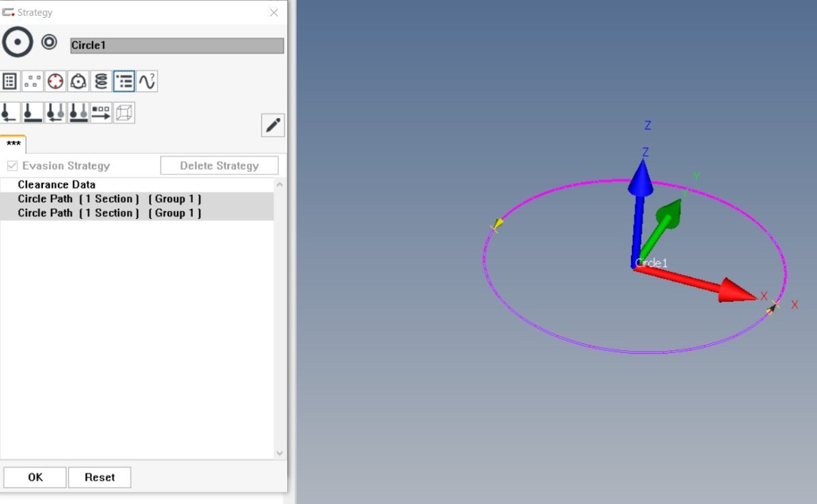Screen dimensions: 817x504
Task: Click the Delete Strategy button
Action: click(x=219, y=165)
